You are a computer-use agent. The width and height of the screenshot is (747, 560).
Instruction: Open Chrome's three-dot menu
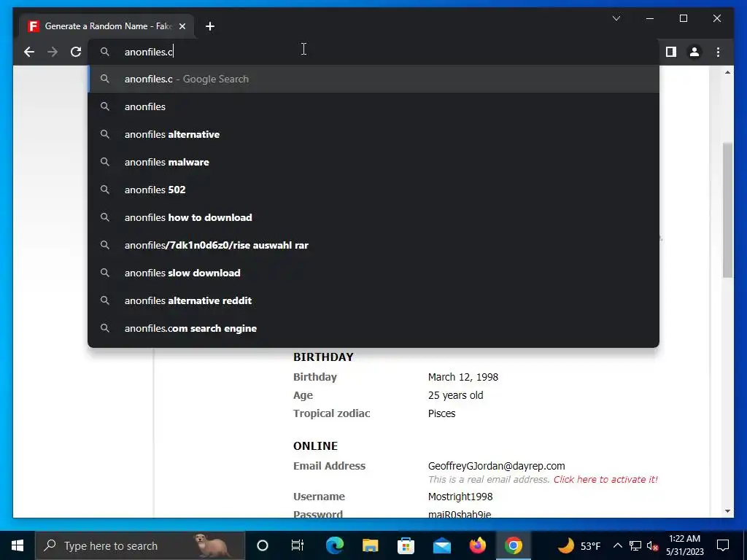(x=718, y=52)
